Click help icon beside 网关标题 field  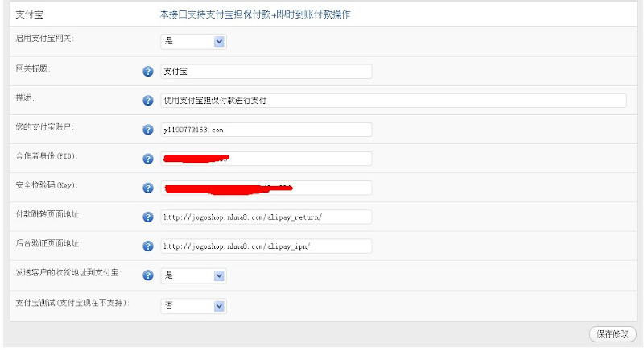pos(148,72)
